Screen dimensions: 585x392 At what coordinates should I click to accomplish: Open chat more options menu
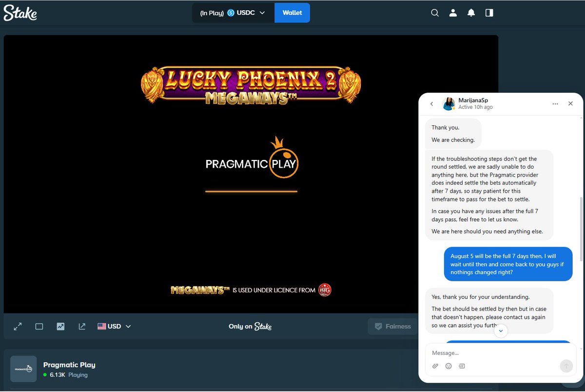pyautogui.click(x=555, y=104)
